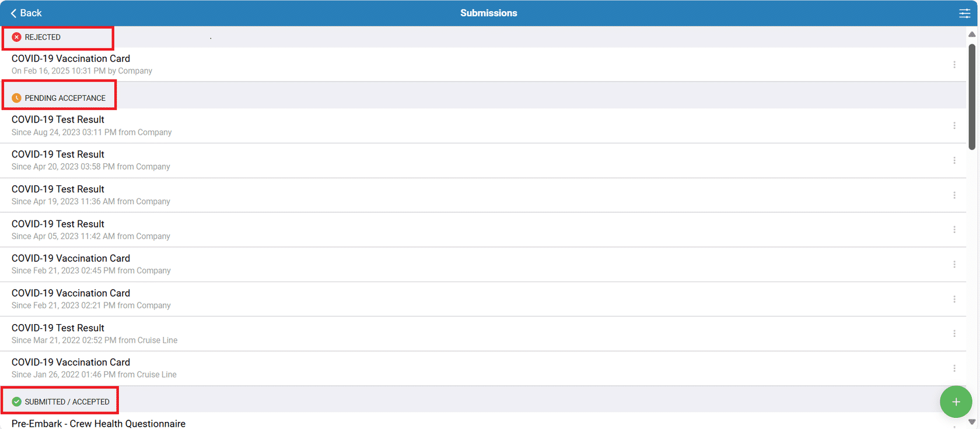The height and width of the screenshot is (429, 980).
Task: Open COVID-19 Test Result from Apr 19, 2023
Action: (x=483, y=195)
